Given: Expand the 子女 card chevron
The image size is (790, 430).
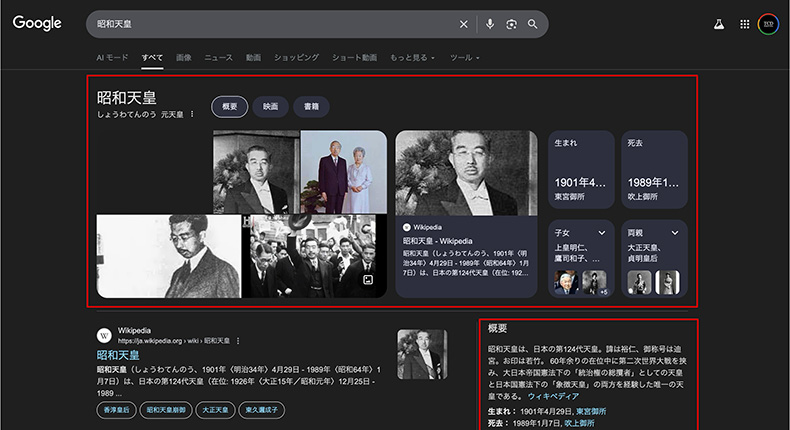Looking at the screenshot, I should pos(602,233).
